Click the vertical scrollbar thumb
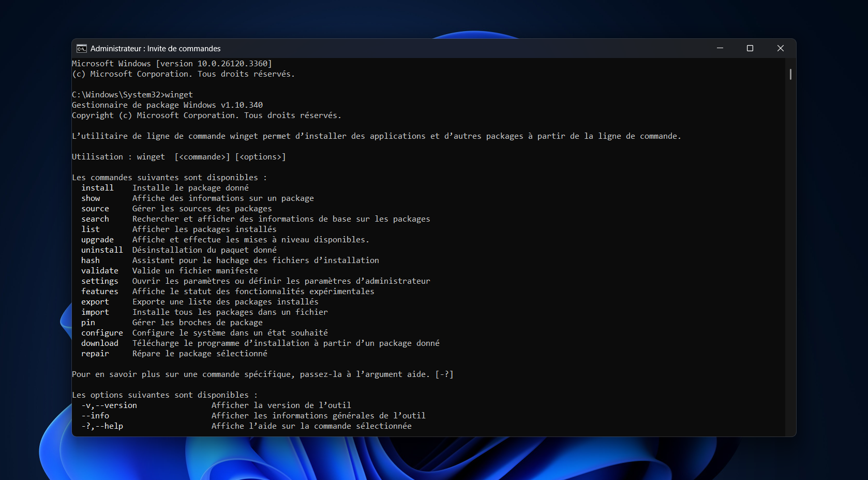The width and height of the screenshot is (868, 480). [790, 74]
